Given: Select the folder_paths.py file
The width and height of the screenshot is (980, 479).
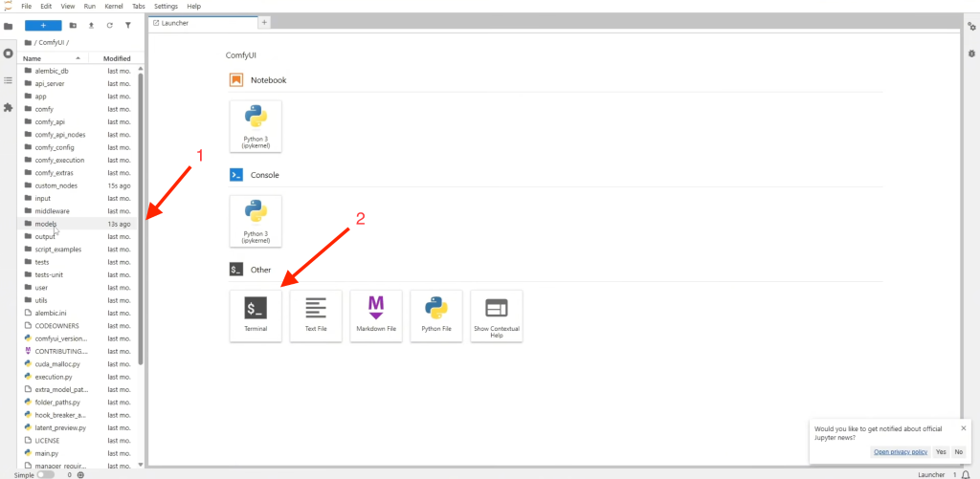Looking at the screenshot, I should pyautogui.click(x=78, y=403).
